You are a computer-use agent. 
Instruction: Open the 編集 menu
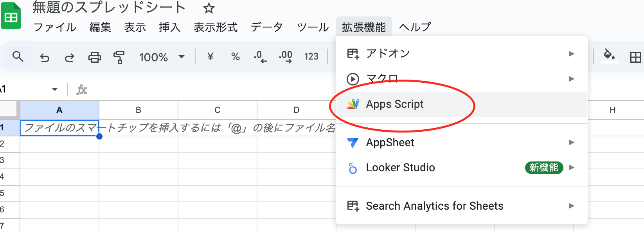[x=100, y=27]
